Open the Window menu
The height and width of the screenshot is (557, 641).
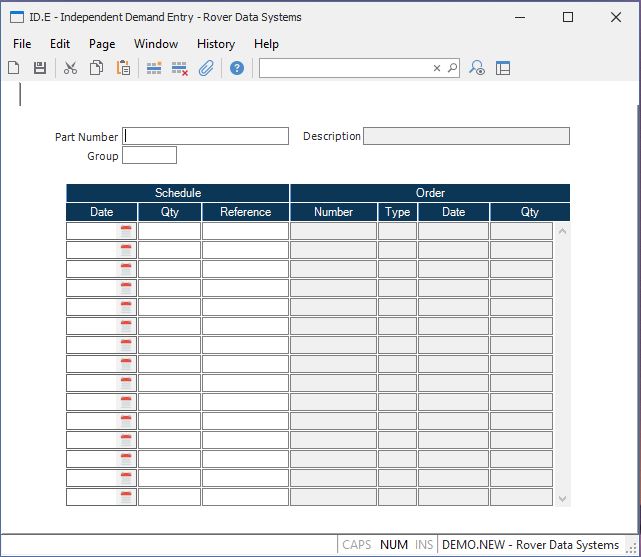pos(156,44)
